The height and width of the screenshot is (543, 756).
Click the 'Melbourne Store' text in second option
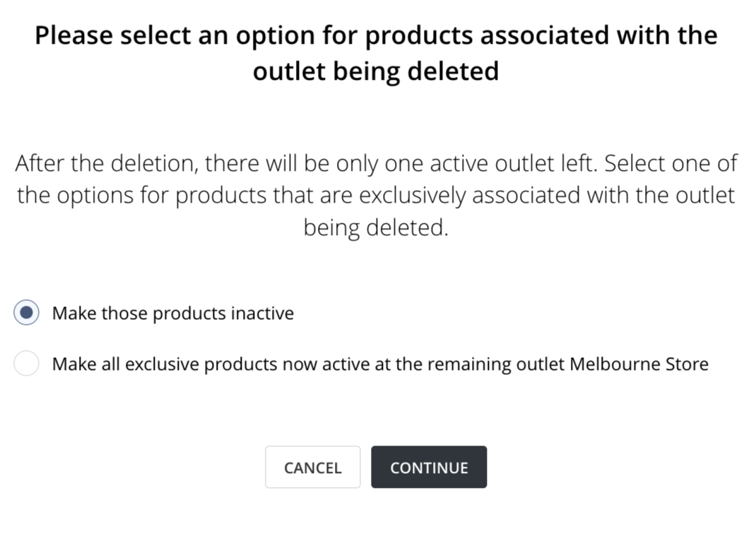tap(639, 364)
